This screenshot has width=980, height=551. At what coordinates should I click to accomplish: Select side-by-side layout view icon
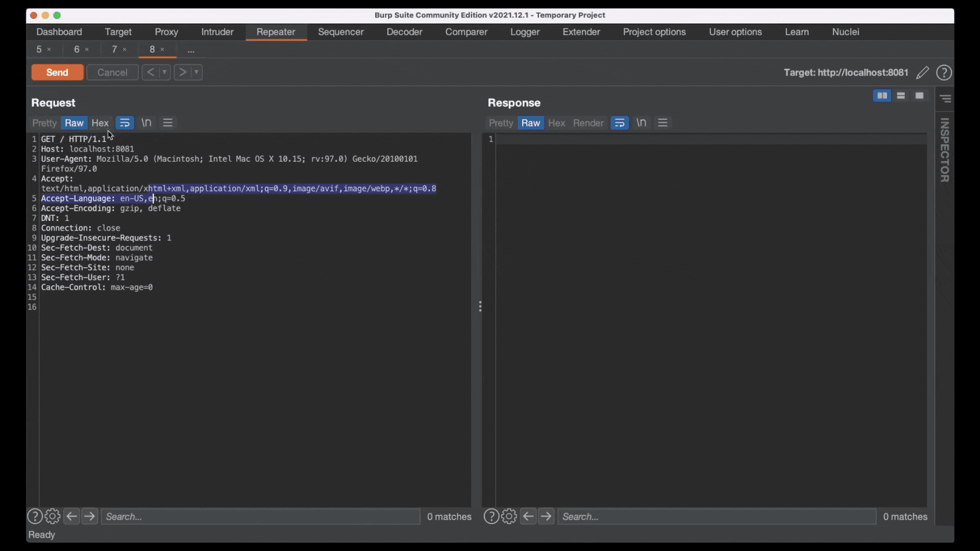point(881,96)
